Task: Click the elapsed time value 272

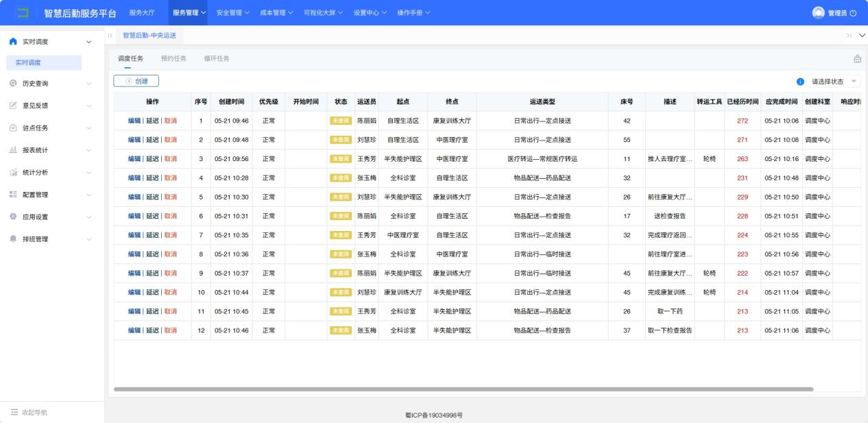Action: [x=743, y=121]
